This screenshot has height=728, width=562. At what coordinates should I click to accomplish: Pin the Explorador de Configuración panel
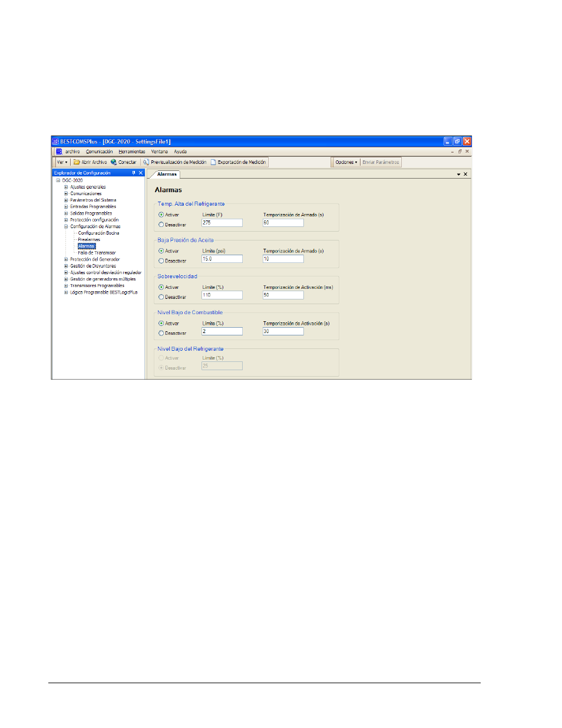pyautogui.click(x=134, y=173)
